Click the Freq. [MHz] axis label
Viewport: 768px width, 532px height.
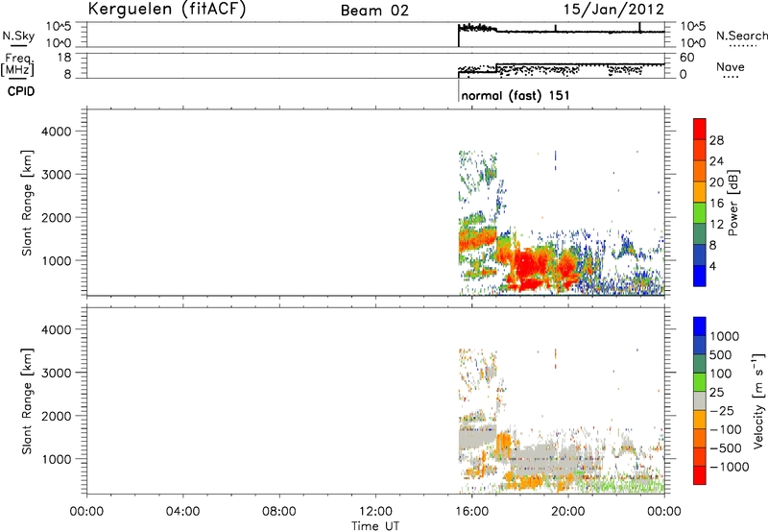(x=17, y=65)
